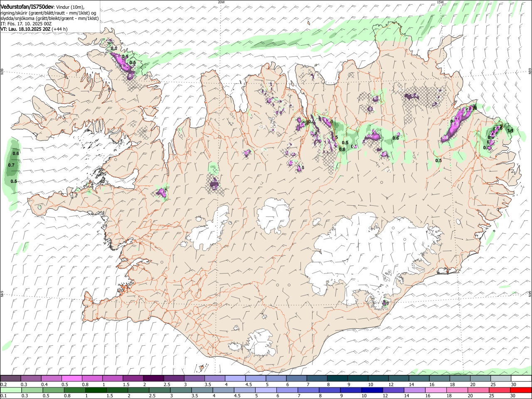Select the IT: Fös. 17. 10. 2025 00Z line
Viewport: 532px width, 399px height.
point(26,24)
